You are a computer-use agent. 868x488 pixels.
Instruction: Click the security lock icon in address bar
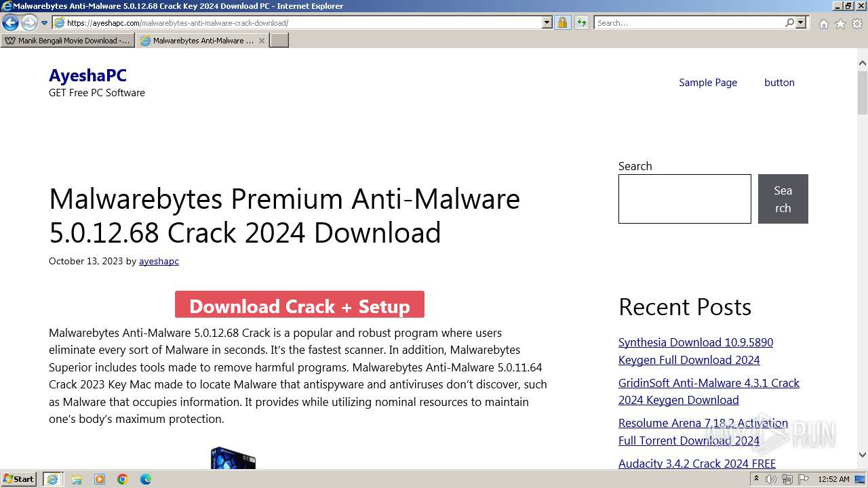coord(562,22)
